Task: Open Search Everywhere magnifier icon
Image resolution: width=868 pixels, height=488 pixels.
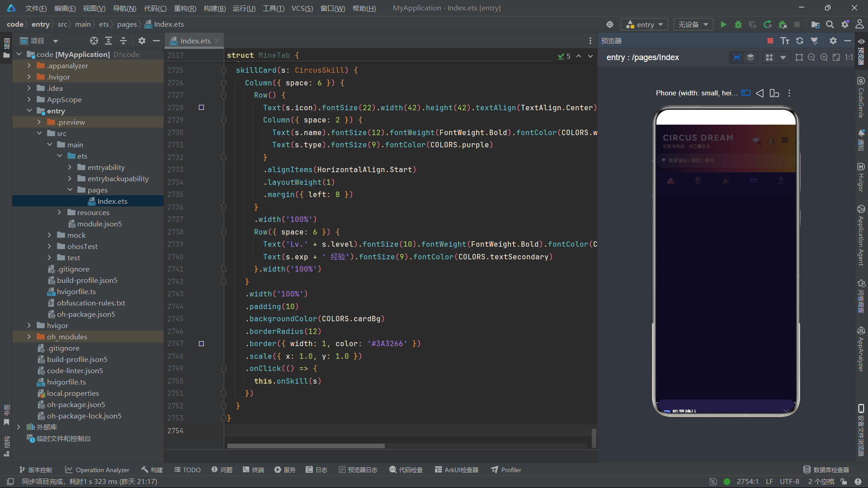Action: pos(830,24)
